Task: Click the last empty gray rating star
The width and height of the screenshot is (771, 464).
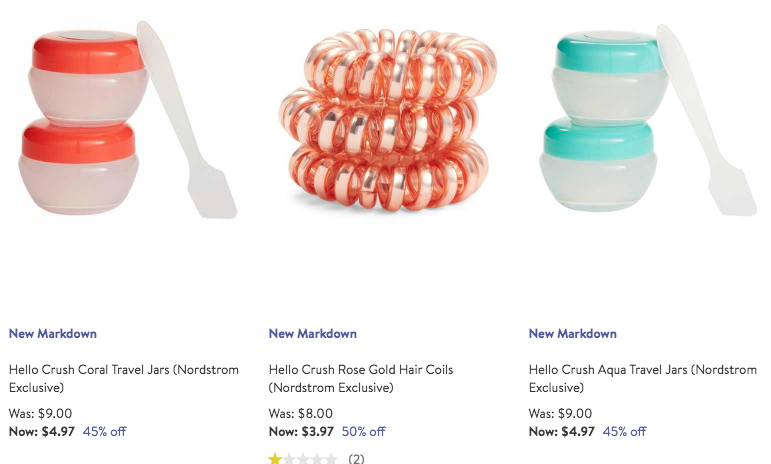Action: click(x=332, y=459)
